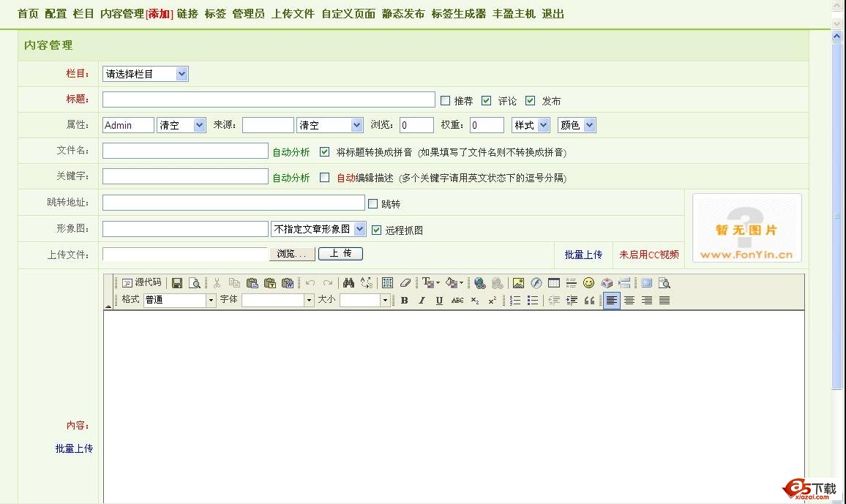Insert a smiley emoticon
This screenshot has width=846, height=504.
tap(588, 283)
